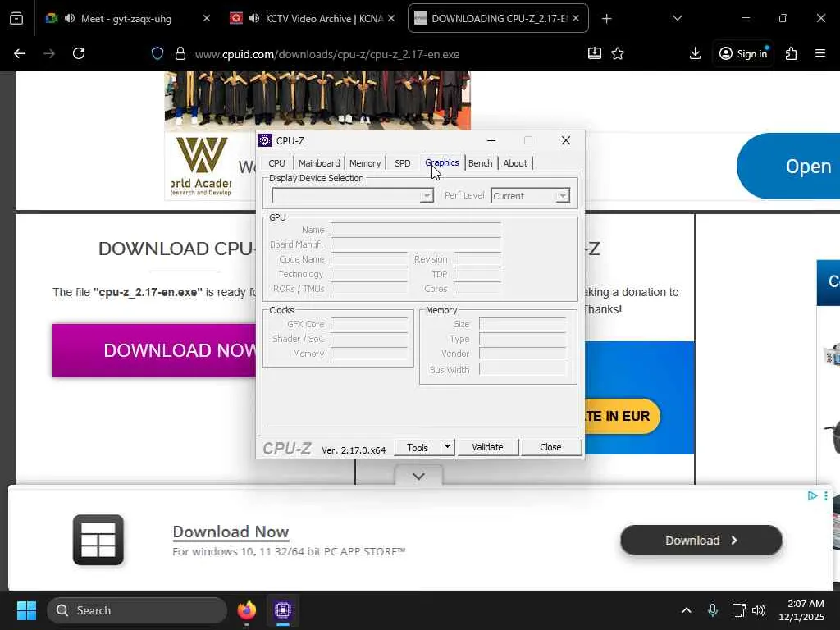The width and height of the screenshot is (840, 630).
Task: Close the Meet gyt-zaqx-uhg tab
Action: (207, 18)
